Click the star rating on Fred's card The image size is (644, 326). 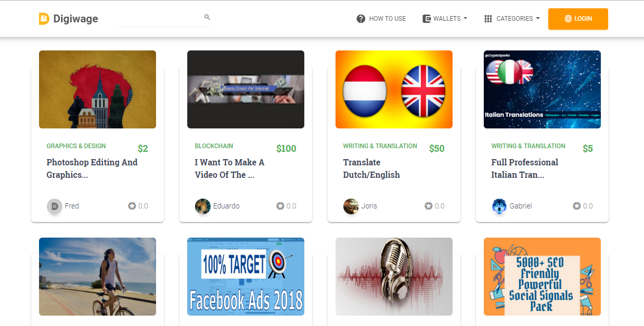tap(138, 206)
